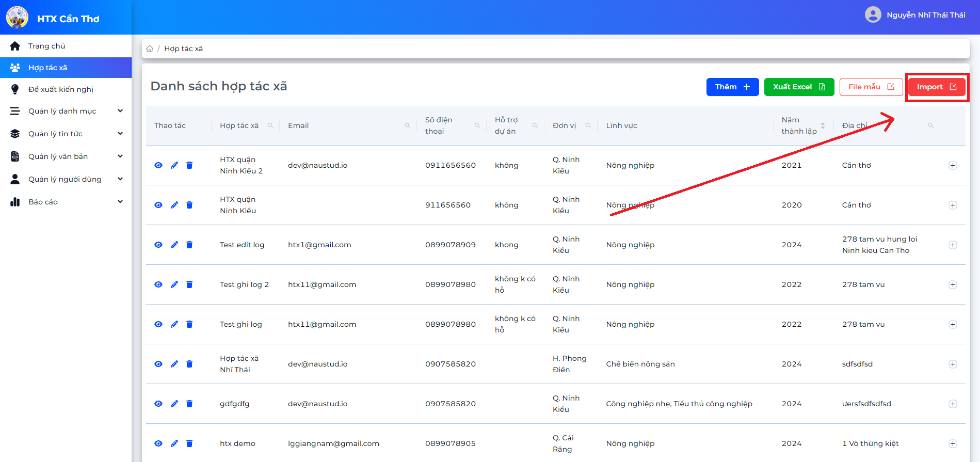Search in the Số điện thoại column
This screenshot has width=980, height=462.
[477, 125]
